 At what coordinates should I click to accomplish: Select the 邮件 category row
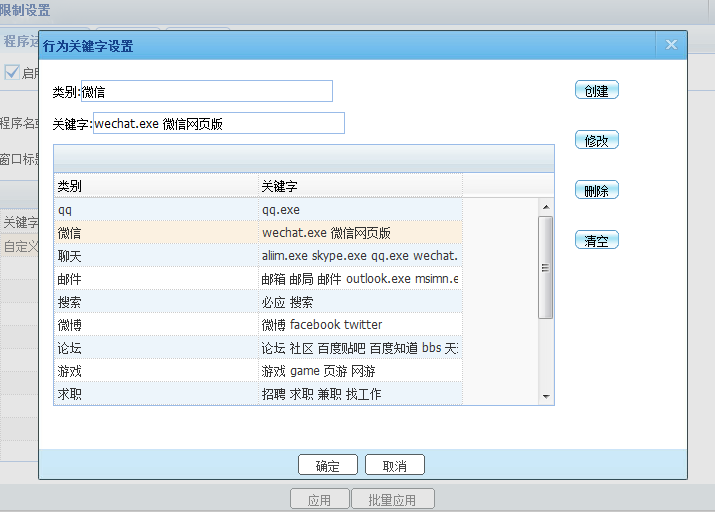pos(258,279)
